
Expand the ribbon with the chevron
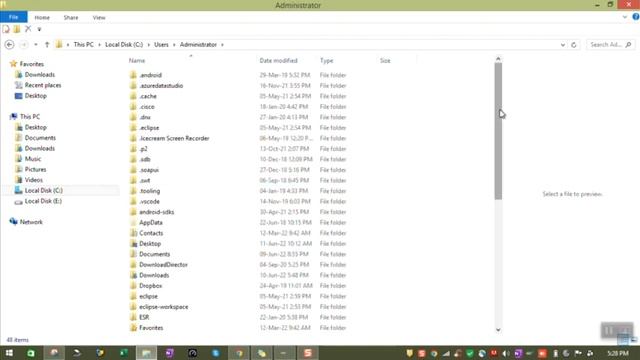tap(625, 17)
